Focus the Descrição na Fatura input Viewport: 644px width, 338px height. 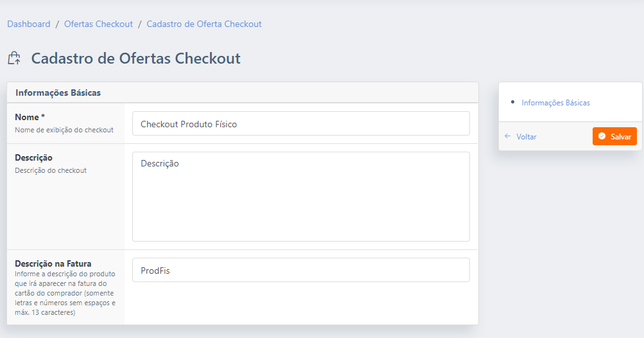300,271
